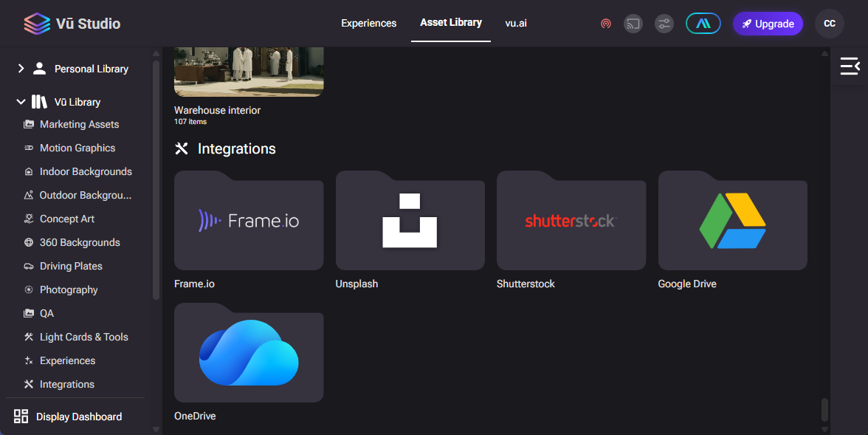868x435 pixels.
Task: Open the Experiences tab
Action: tap(369, 24)
